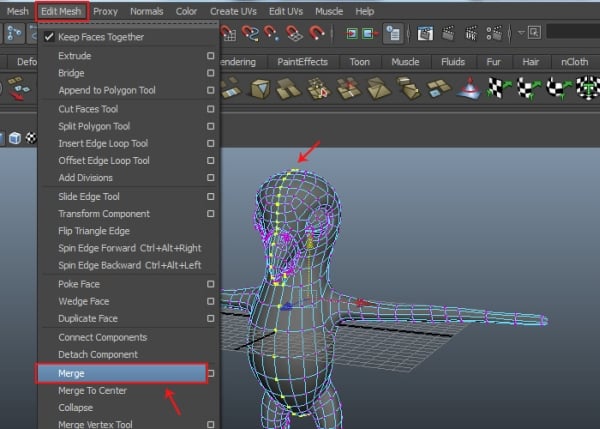Open Poke Face options box
The height and width of the screenshot is (429, 600).
click(210, 284)
